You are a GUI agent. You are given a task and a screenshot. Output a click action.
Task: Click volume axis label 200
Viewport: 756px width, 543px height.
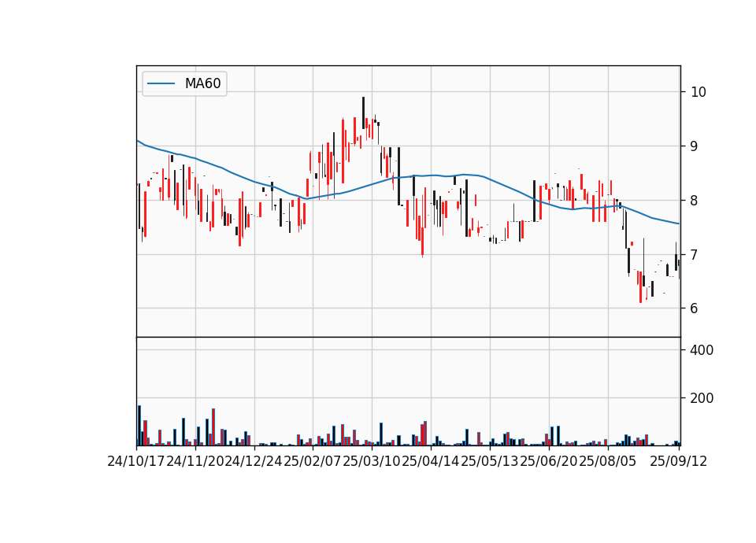click(702, 398)
